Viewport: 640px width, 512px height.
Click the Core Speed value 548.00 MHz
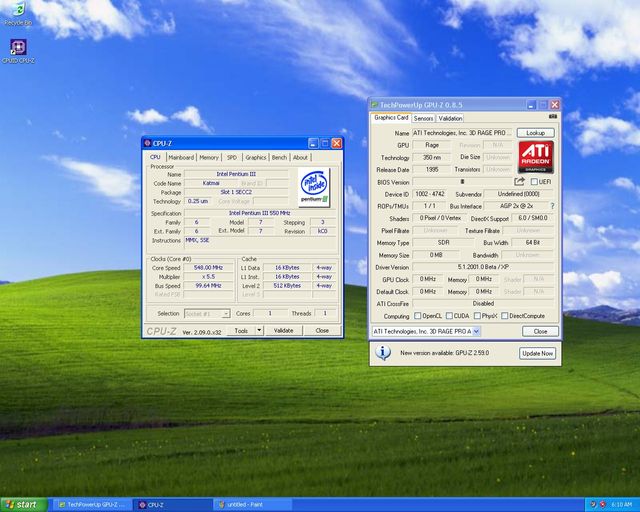(208, 267)
